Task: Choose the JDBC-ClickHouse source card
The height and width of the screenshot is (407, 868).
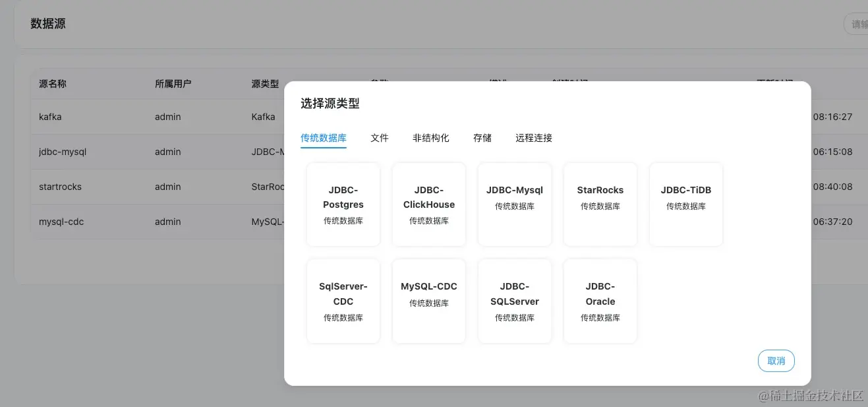Action: (429, 204)
